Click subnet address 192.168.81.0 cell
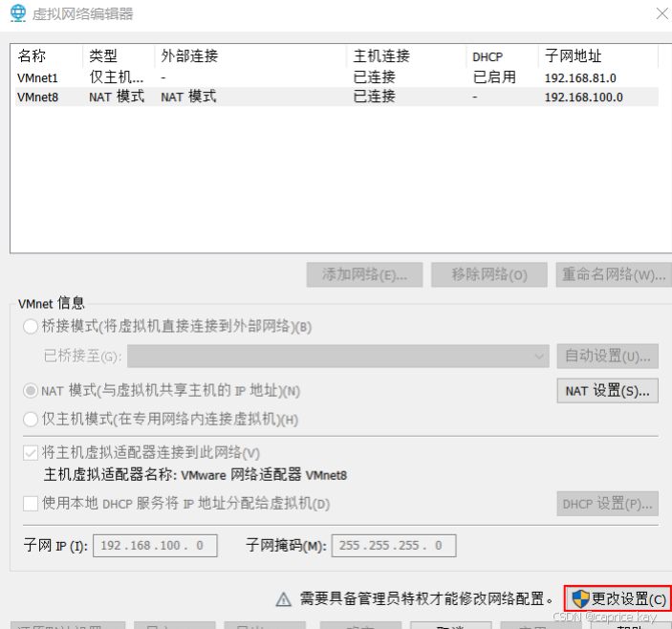 coord(580,78)
